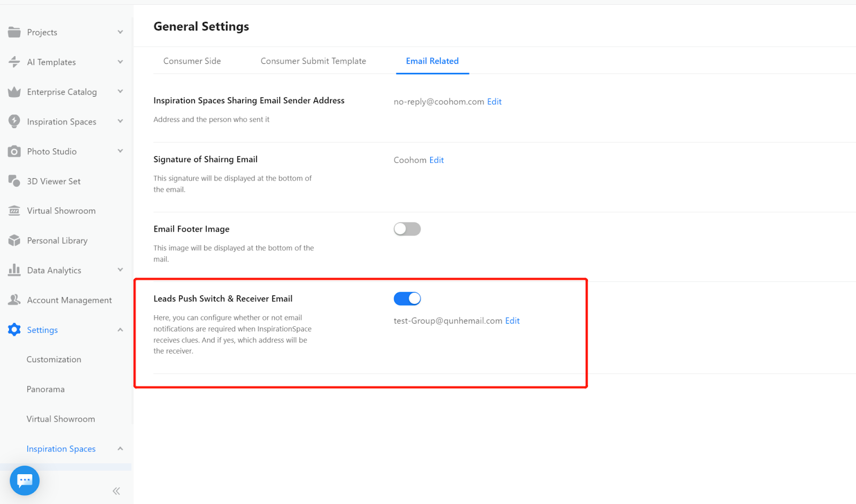The image size is (856, 504).
Task: Collapse the sidebar with double-arrow icon
Action: 116,491
